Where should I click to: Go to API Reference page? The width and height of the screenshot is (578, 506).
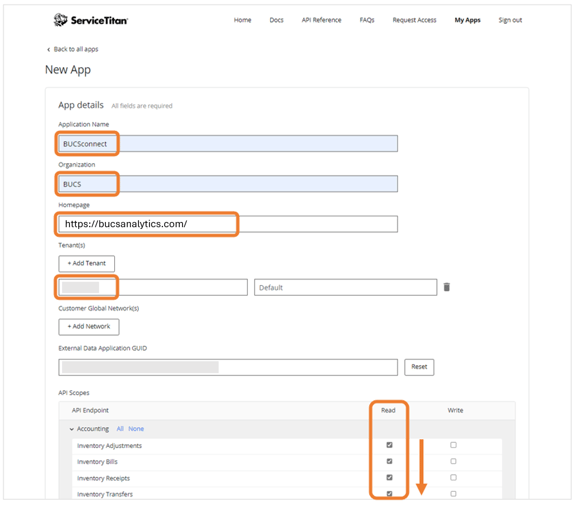(321, 20)
